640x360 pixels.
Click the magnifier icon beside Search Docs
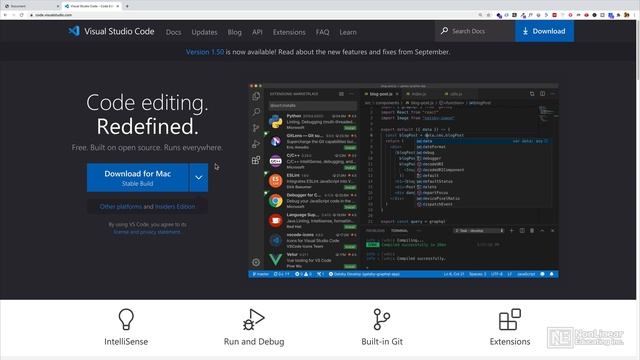pyautogui.click(x=444, y=31)
